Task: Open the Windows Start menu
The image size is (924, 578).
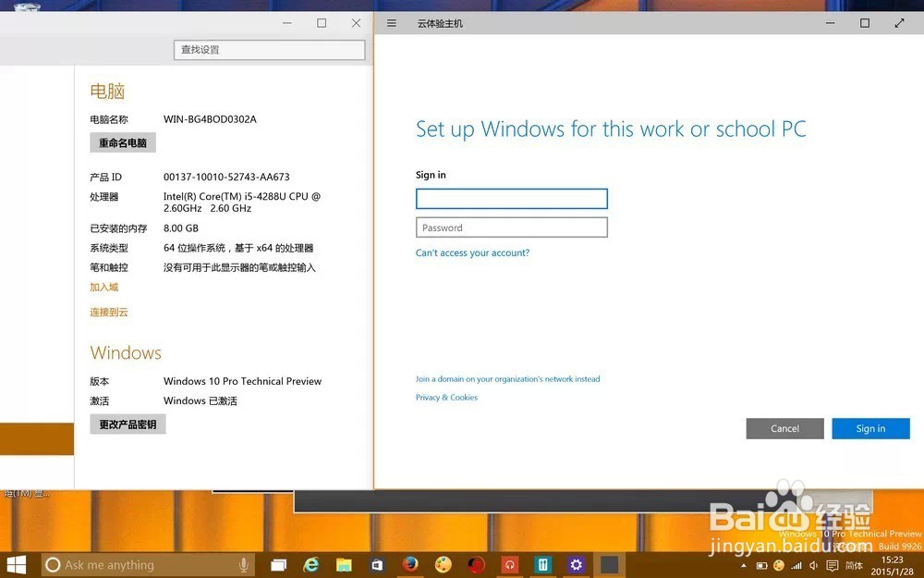Action: [16, 564]
